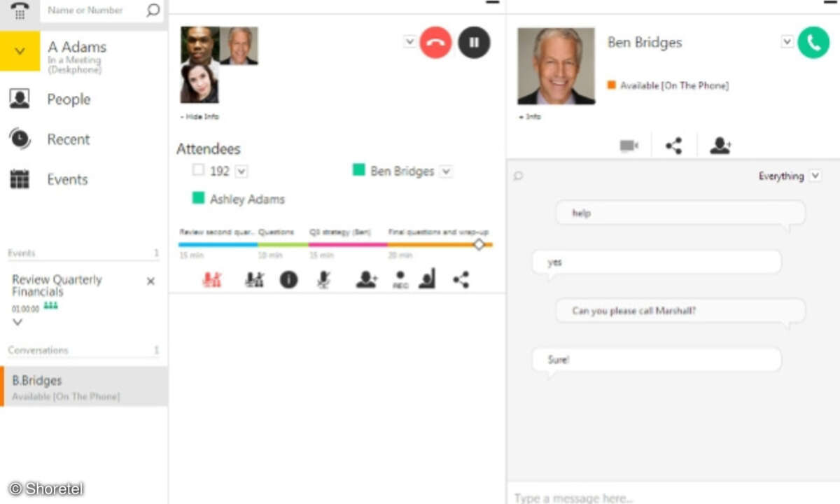
Task: Select the B.Bridges conversation
Action: pos(84,386)
